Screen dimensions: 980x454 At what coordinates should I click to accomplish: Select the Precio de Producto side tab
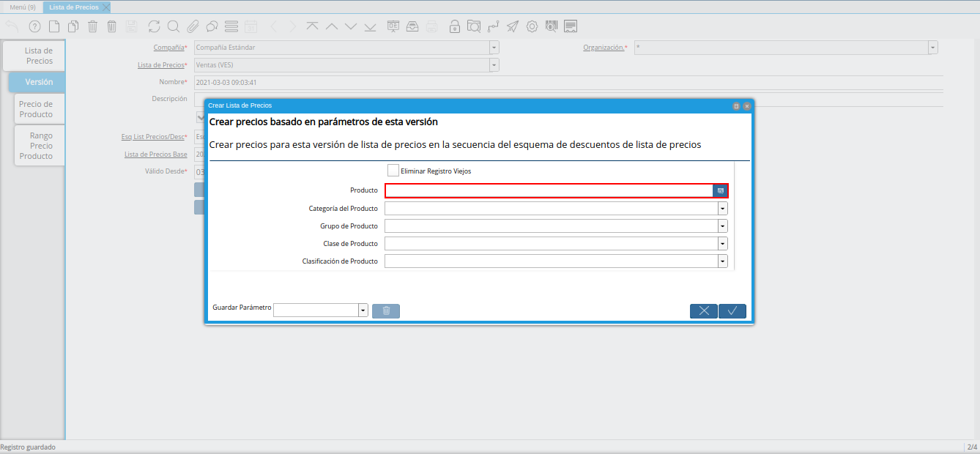point(37,109)
